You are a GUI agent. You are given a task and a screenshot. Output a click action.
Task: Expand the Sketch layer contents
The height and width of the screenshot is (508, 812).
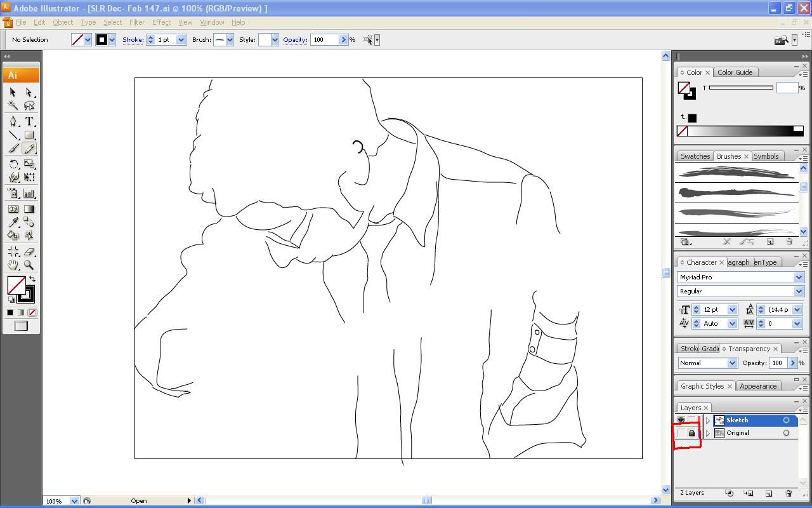(707, 420)
